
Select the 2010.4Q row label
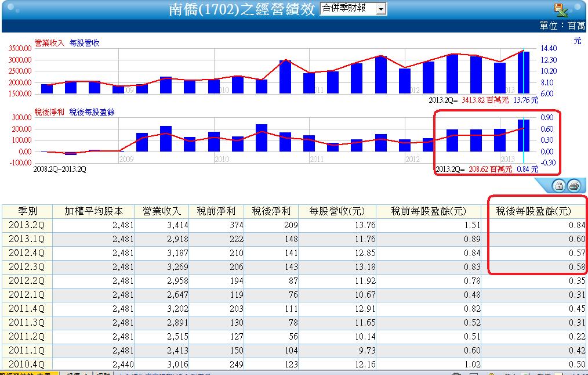click(27, 364)
